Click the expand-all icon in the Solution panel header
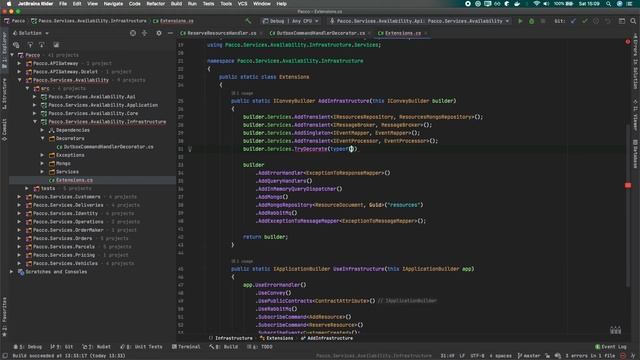This screenshot has width=640, height=360. (144, 33)
